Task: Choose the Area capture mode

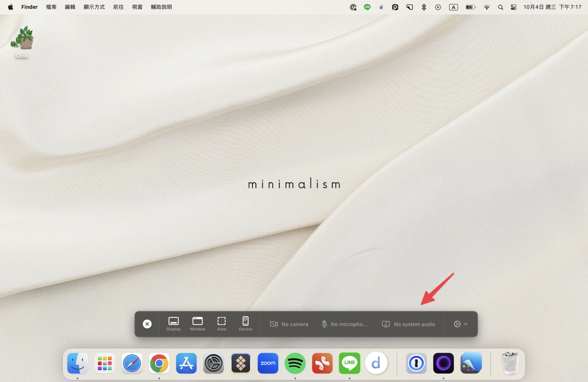Action: [221, 324]
